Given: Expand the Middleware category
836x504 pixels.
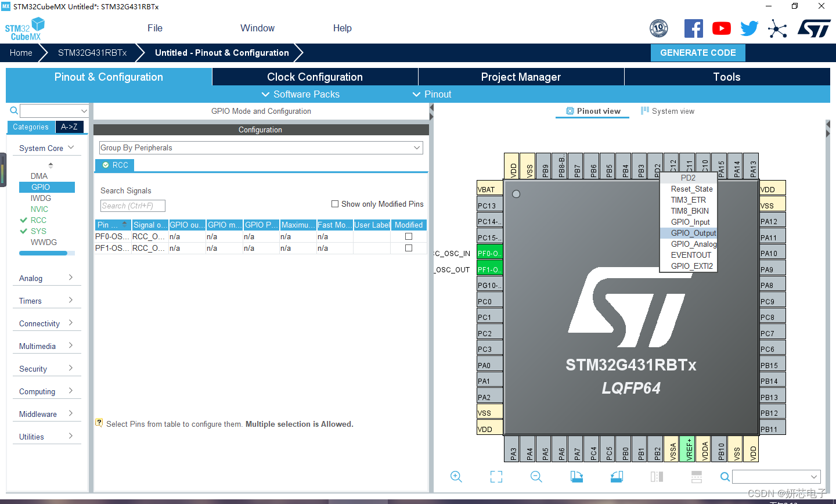Looking at the screenshot, I should pos(46,414).
